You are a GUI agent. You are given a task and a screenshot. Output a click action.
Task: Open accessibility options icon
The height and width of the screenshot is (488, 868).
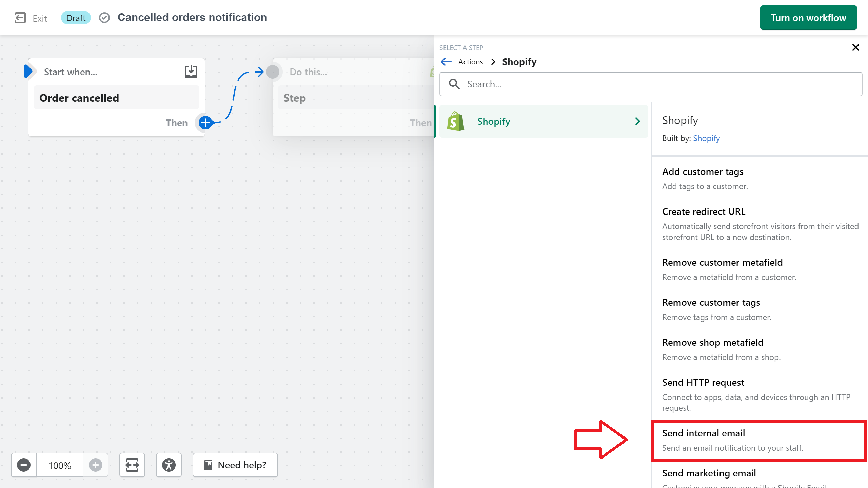point(169,465)
